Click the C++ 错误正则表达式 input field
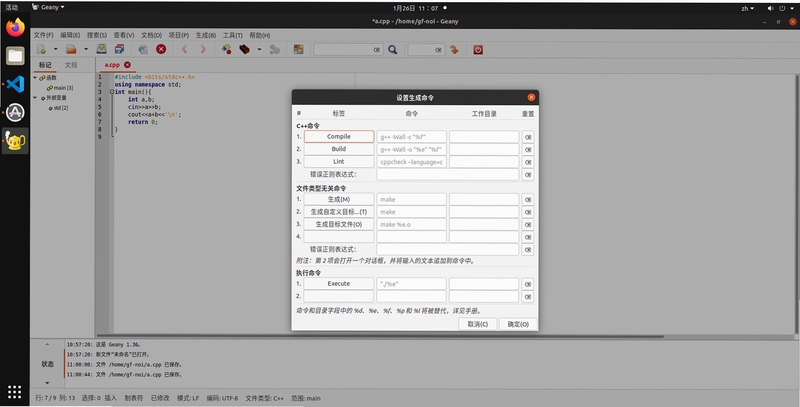Screen dimensions: 800x407 448,174
